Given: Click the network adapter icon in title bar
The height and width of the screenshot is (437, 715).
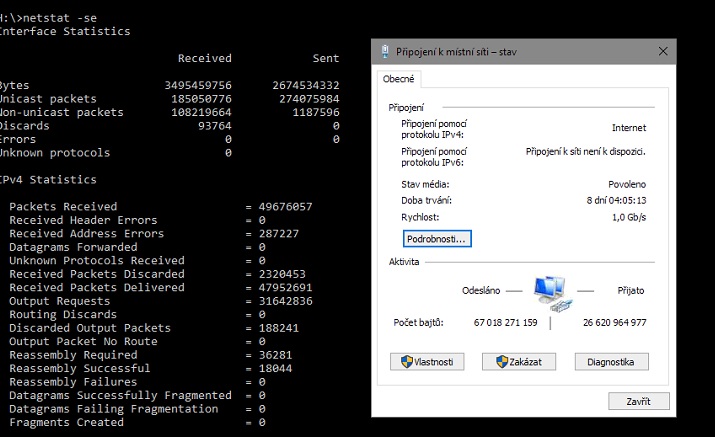Looking at the screenshot, I should pyautogui.click(x=385, y=52).
